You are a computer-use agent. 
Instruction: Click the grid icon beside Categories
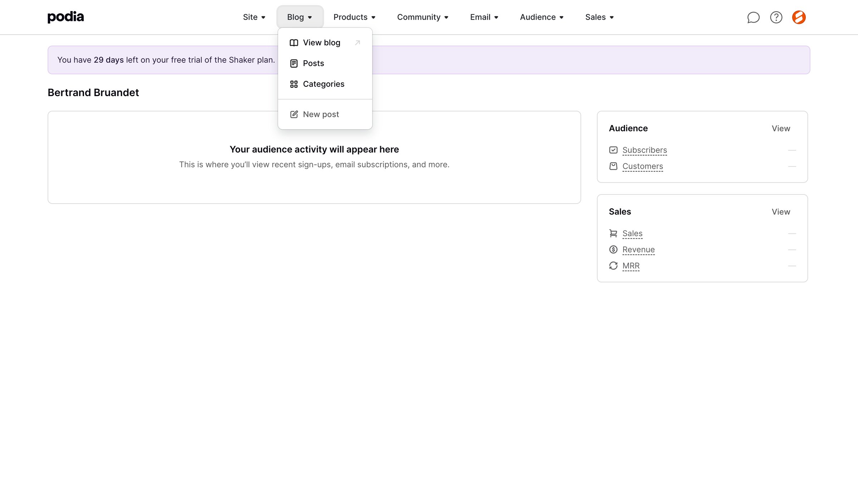tap(294, 84)
